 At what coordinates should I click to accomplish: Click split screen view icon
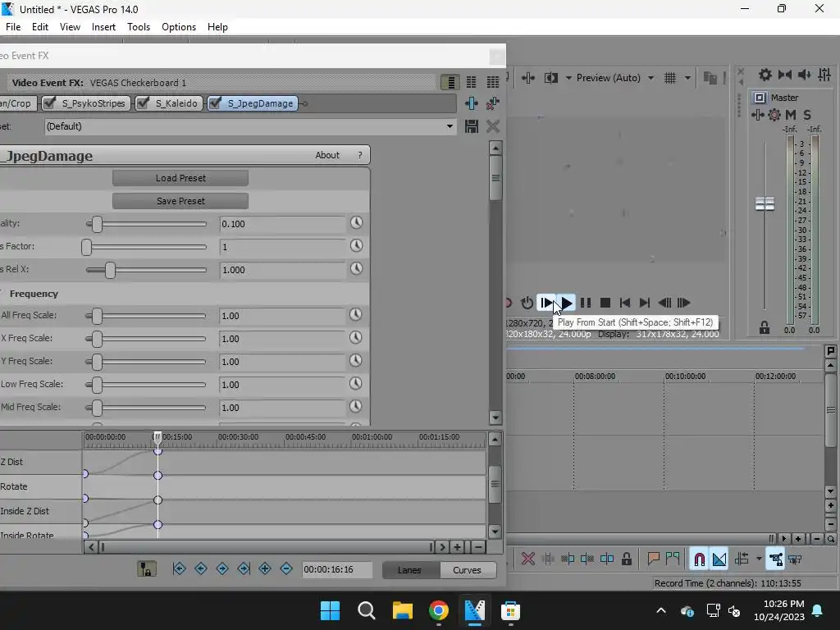point(550,78)
